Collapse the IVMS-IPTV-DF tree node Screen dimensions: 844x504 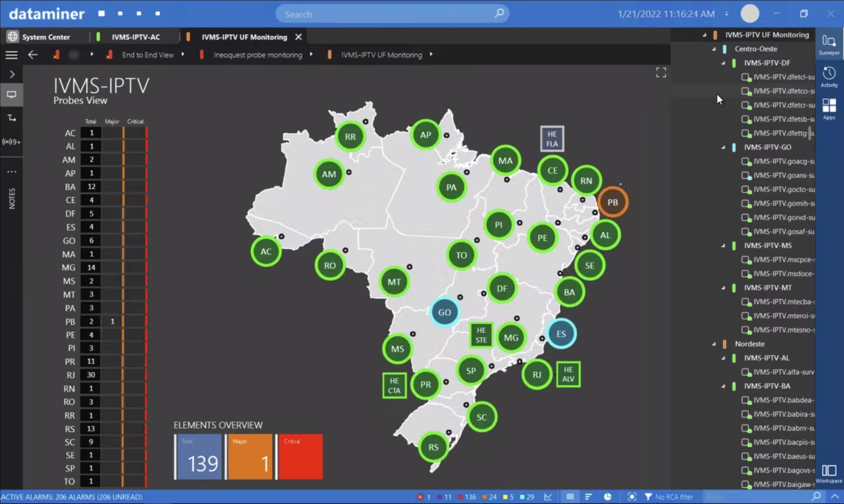(723, 63)
